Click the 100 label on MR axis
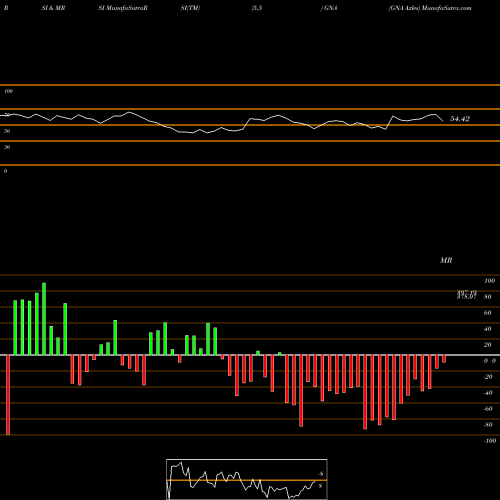This screenshot has height=500, width=500. [489, 281]
